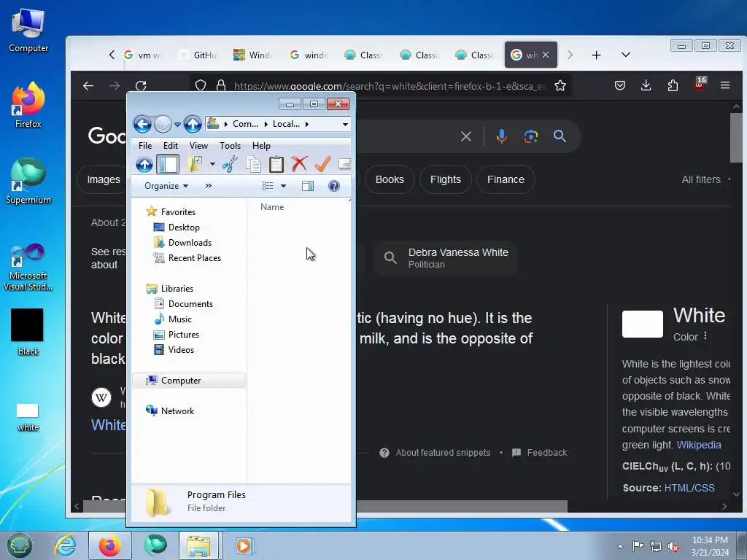
Task: Open the View menu in Explorer
Action: (198, 146)
